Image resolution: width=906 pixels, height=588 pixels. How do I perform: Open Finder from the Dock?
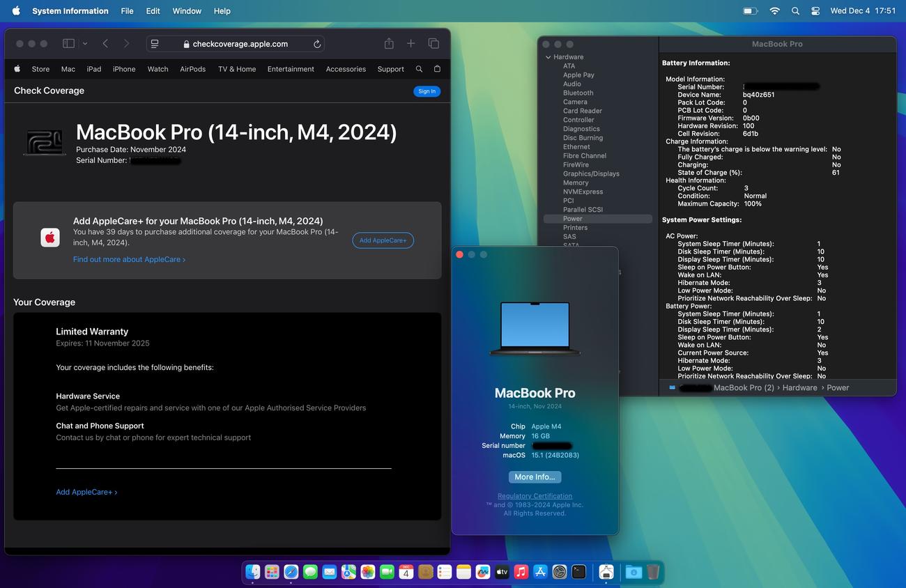tap(253, 572)
